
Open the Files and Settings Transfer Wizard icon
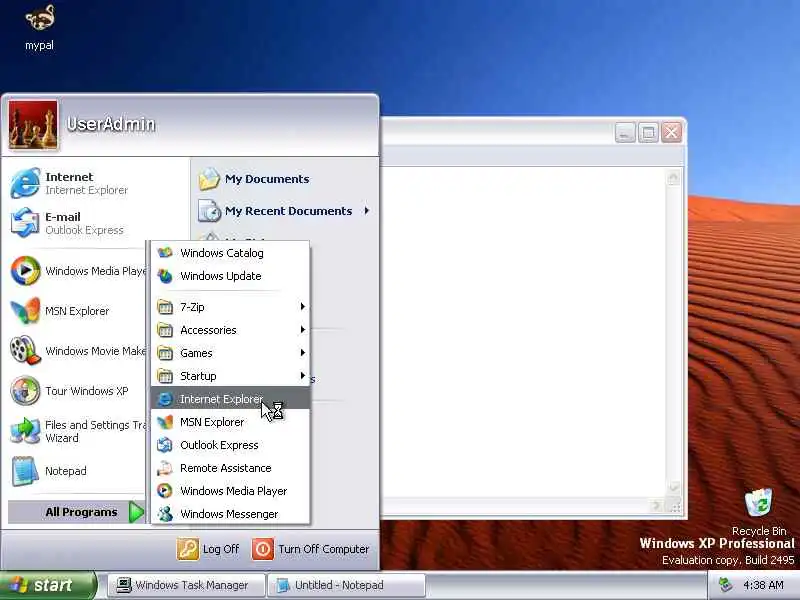pyautogui.click(x=25, y=431)
